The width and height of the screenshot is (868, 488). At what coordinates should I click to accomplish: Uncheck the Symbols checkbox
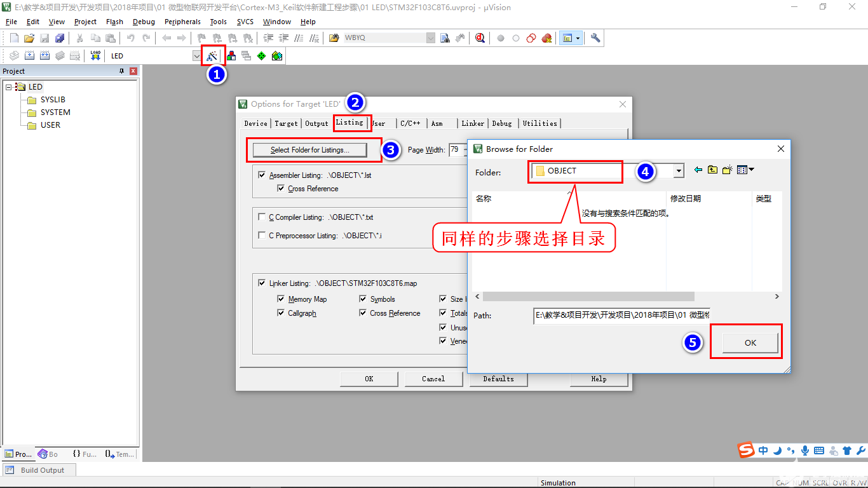[363, 299]
